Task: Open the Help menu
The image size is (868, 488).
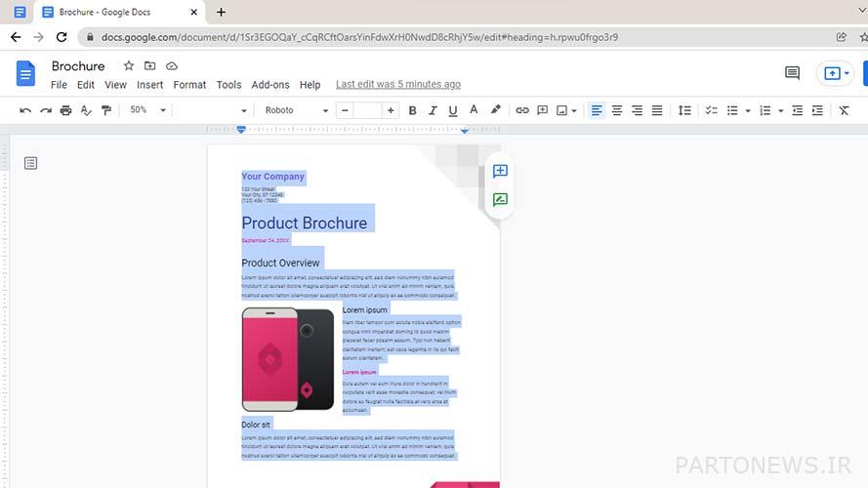Action: 310,85
